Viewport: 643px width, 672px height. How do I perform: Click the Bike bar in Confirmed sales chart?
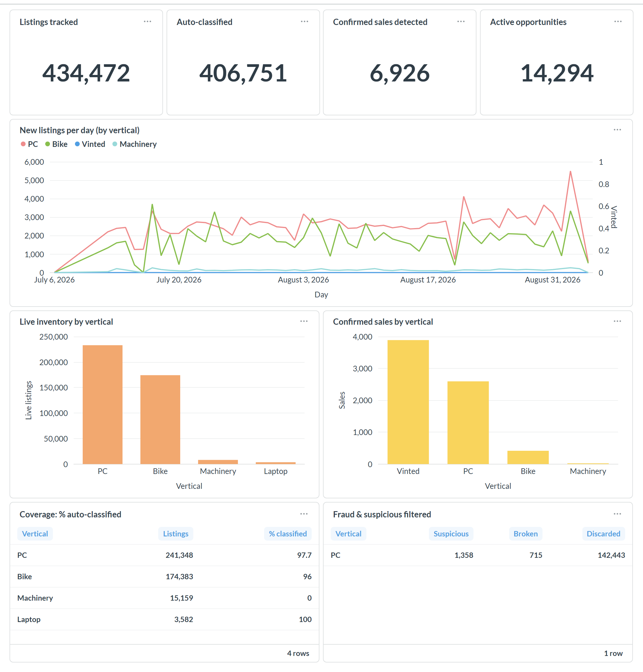[x=528, y=458]
